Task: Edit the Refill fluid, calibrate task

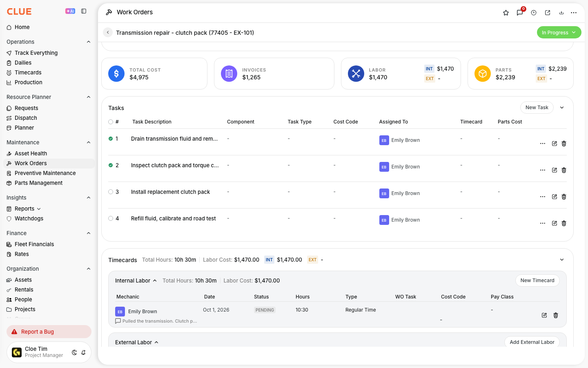Action: [x=555, y=223]
